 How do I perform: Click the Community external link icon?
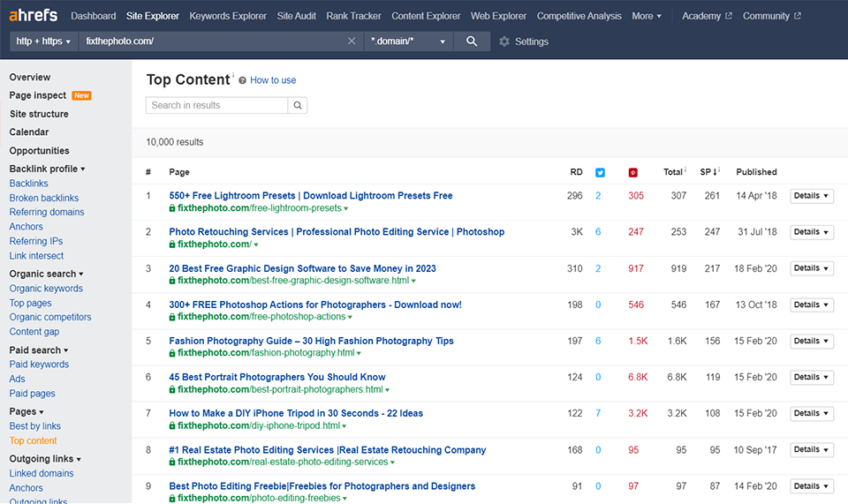(797, 16)
